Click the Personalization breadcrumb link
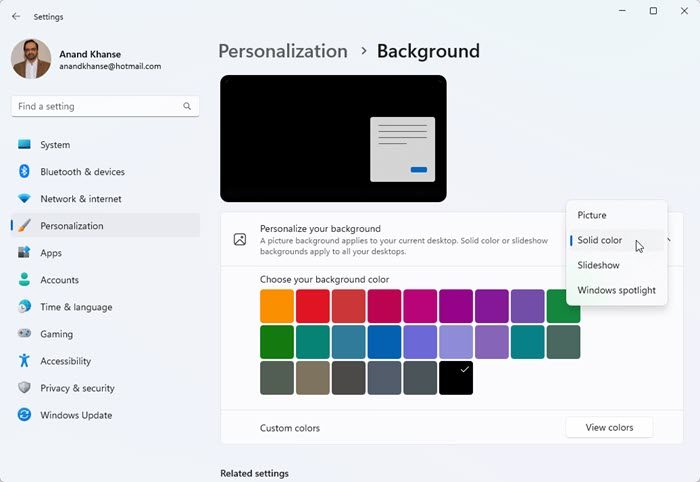The height and width of the screenshot is (482, 700). [x=283, y=51]
